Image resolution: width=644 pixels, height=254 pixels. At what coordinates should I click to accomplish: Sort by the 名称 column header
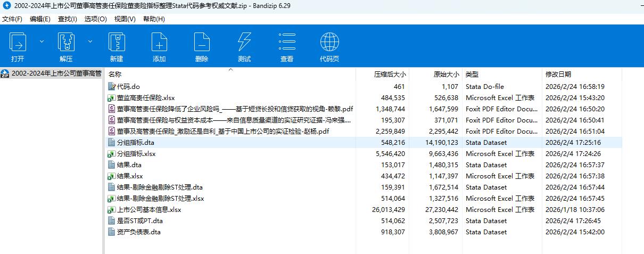point(115,75)
